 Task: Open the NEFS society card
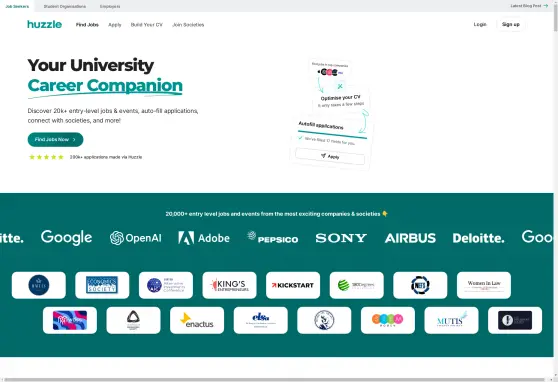point(420,285)
